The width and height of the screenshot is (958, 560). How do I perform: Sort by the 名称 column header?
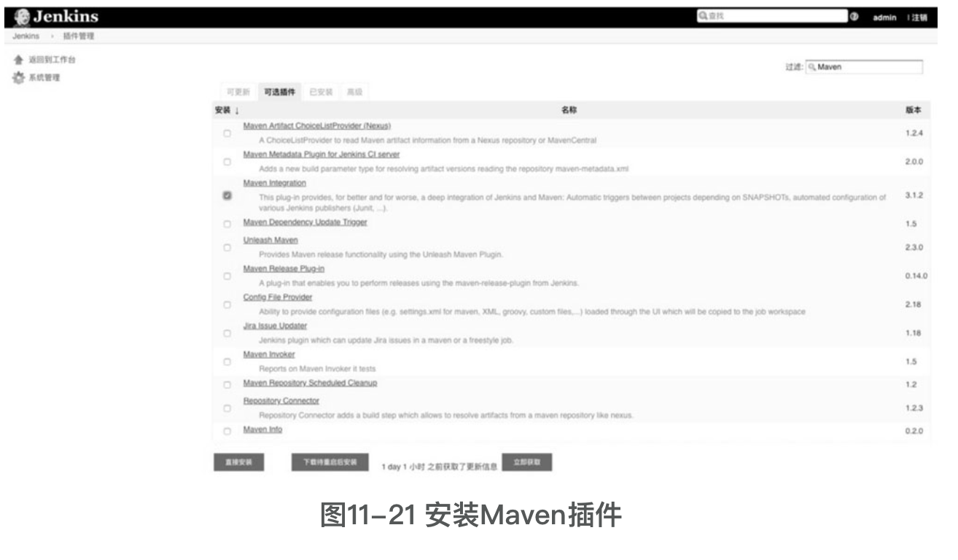(569, 110)
